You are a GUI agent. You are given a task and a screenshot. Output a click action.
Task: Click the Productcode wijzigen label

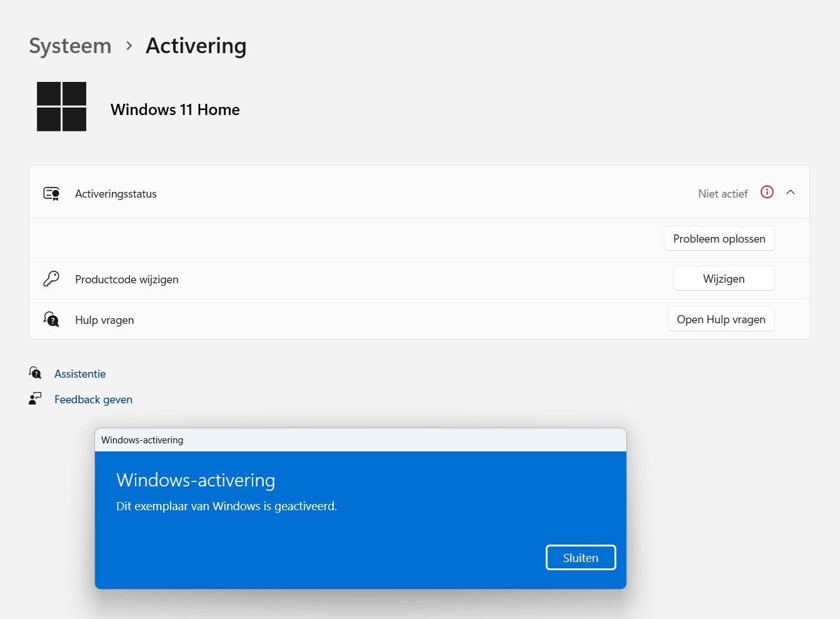(126, 279)
